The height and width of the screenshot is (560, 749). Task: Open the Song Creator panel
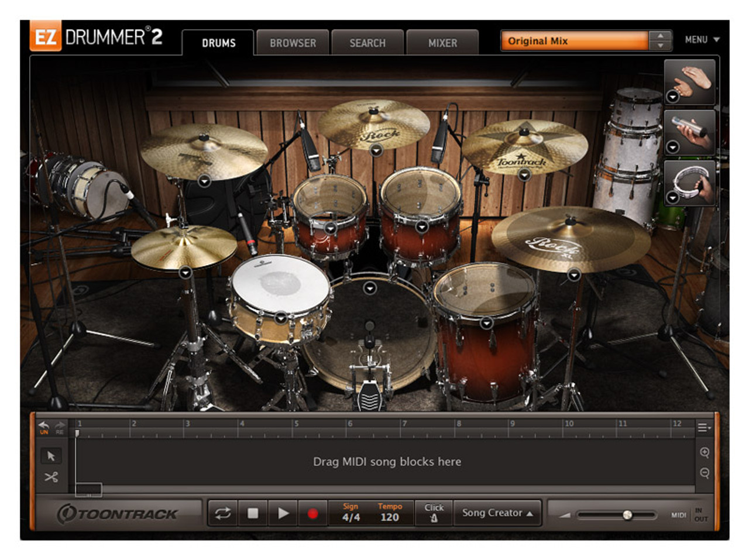(x=497, y=513)
